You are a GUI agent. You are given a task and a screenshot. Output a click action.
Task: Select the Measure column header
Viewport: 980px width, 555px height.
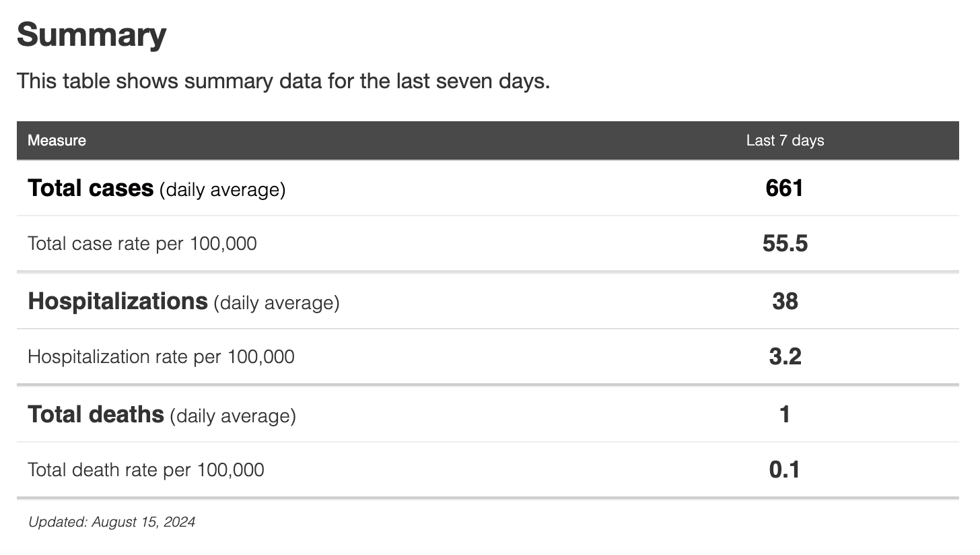click(57, 141)
